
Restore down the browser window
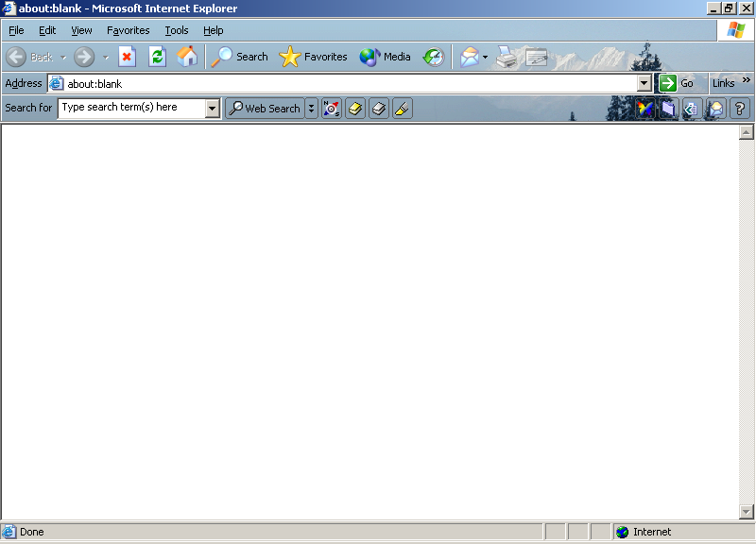click(729, 8)
